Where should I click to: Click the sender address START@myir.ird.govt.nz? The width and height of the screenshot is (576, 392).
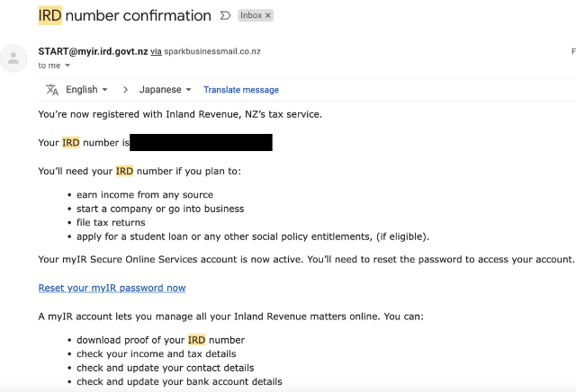93,51
